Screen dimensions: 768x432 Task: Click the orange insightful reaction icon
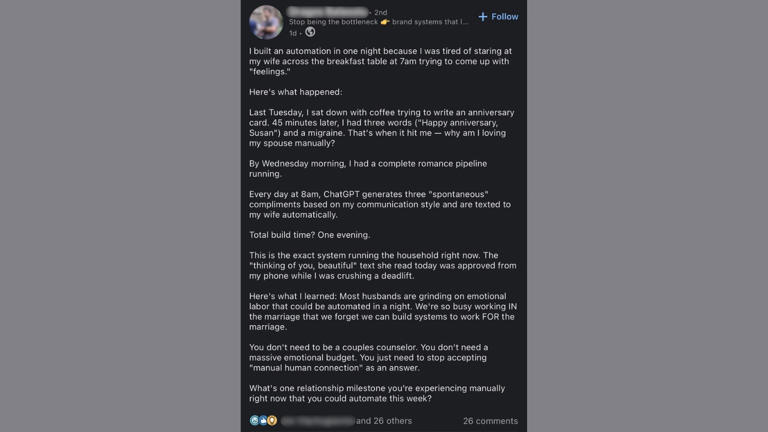tap(272, 421)
